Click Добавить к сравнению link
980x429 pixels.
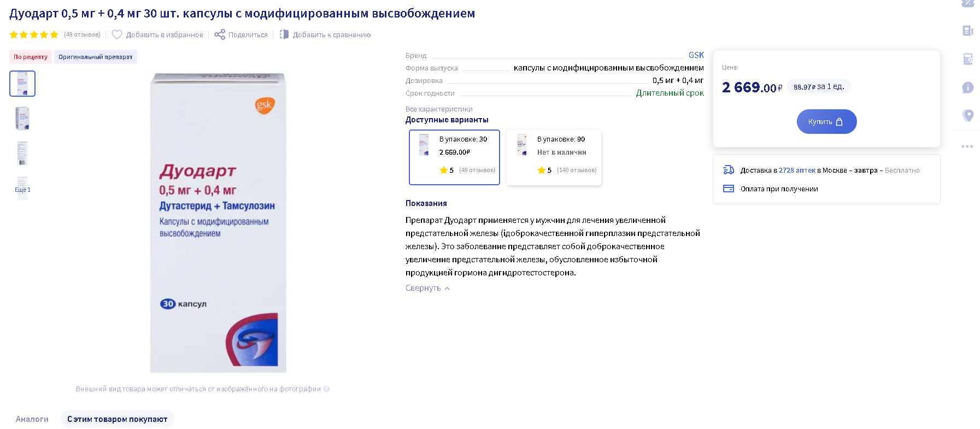click(332, 34)
